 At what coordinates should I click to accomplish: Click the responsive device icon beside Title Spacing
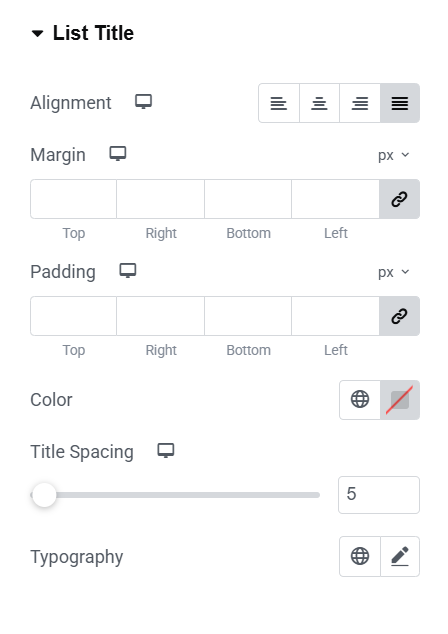coord(166,451)
